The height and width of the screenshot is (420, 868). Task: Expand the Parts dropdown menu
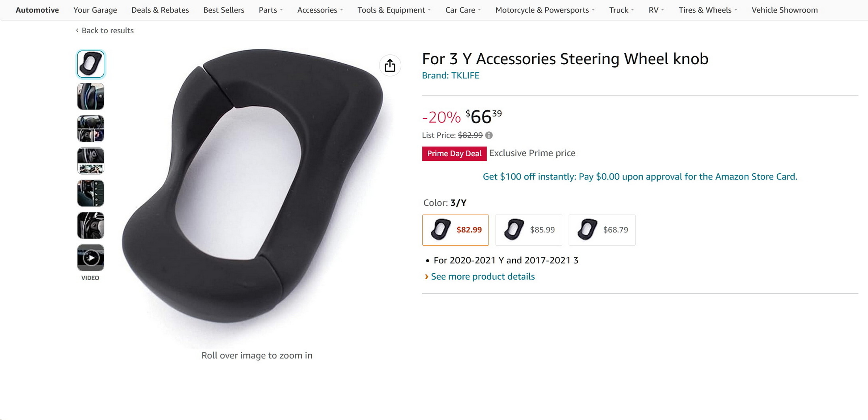tap(271, 10)
